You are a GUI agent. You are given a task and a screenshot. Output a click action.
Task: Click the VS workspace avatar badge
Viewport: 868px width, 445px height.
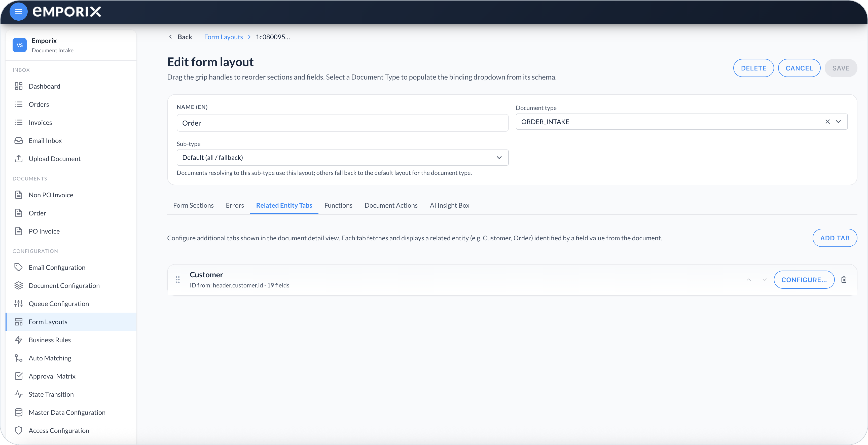tap(20, 45)
